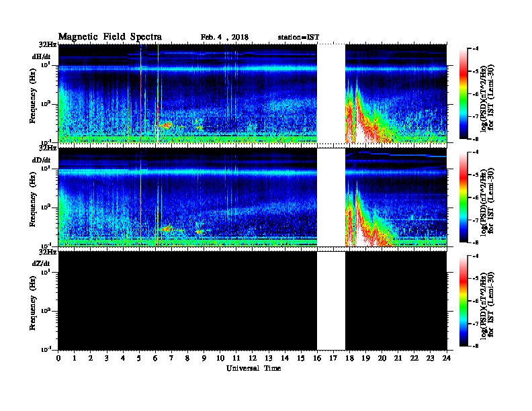Click the "32Hz" label above dH/dt panel
Image resolution: width=532 pixels, height=411 pixels.
point(48,44)
